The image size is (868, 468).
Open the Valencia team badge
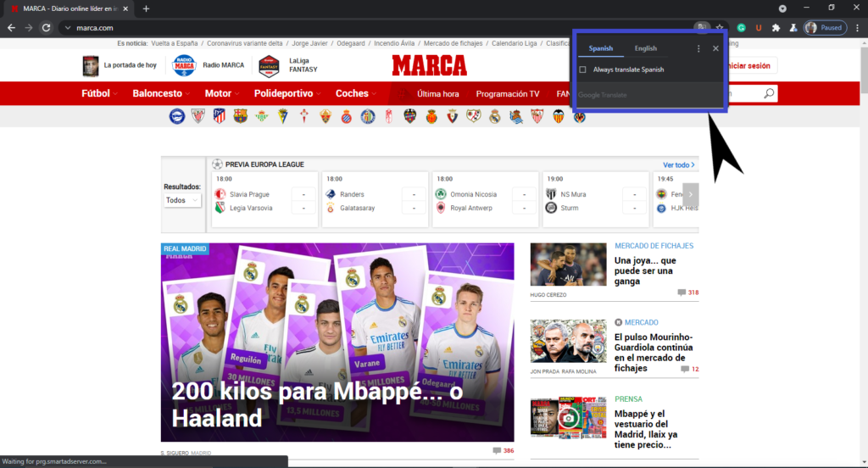tap(558, 116)
